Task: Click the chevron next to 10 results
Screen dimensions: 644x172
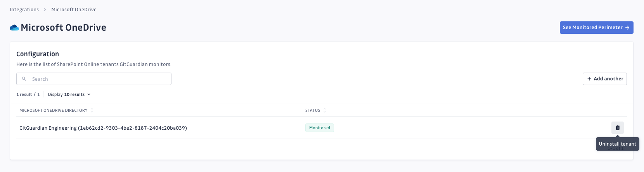Action: point(89,94)
